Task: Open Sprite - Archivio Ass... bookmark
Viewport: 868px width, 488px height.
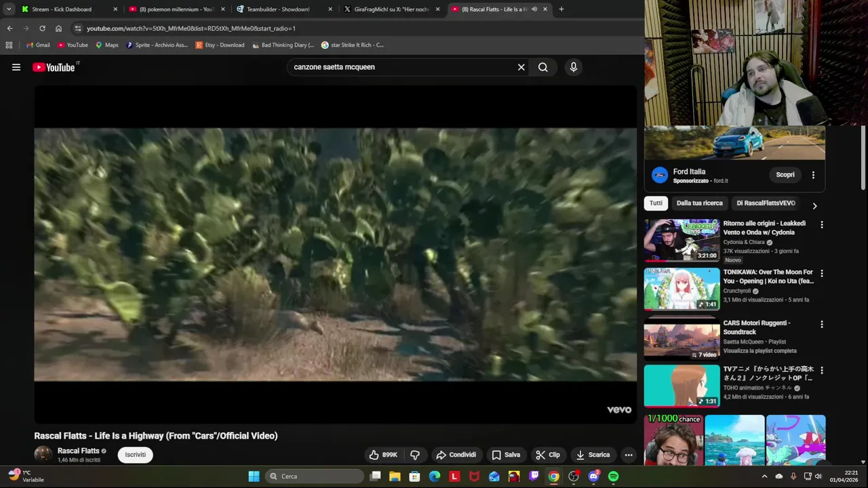Action: 157,45
